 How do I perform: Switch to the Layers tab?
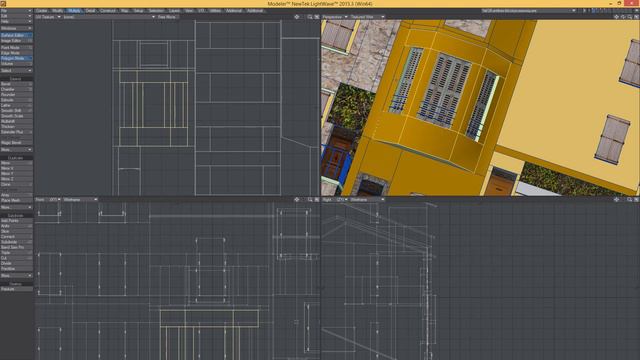(x=174, y=11)
